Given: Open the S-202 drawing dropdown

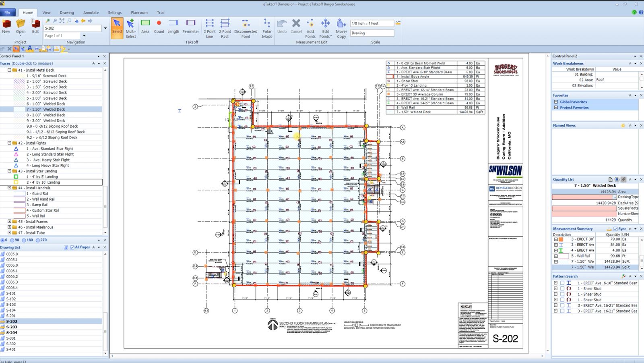Looking at the screenshot, I should click(105, 28).
